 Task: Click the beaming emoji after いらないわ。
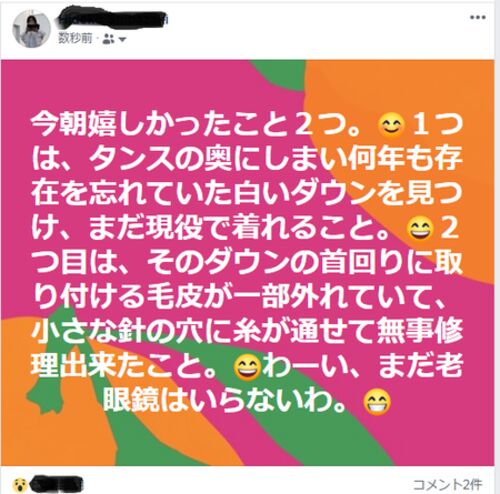tap(376, 401)
